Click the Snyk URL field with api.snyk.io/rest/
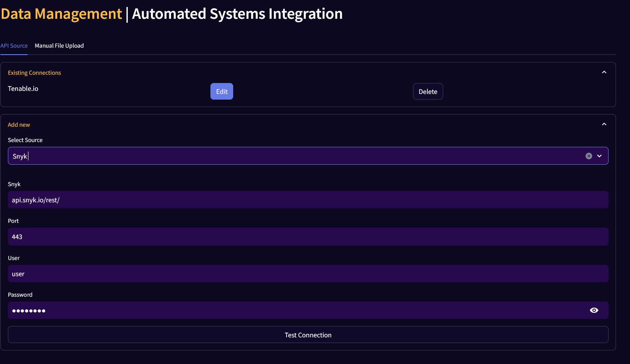Screen dimensions: 630x364 (308, 200)
